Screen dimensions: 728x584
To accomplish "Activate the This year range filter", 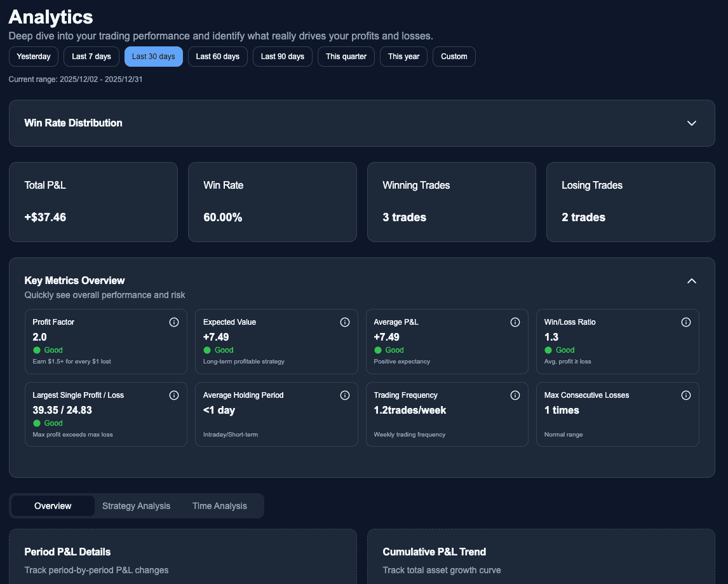I will [x=403, y=57].
